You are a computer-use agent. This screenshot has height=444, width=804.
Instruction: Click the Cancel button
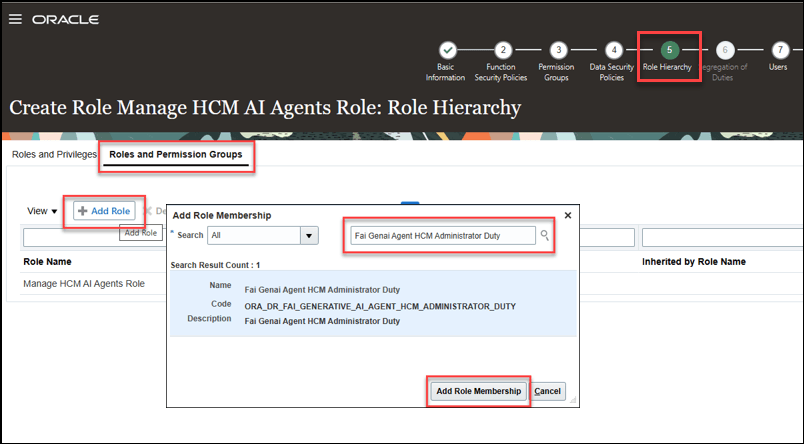pos(547,391)
